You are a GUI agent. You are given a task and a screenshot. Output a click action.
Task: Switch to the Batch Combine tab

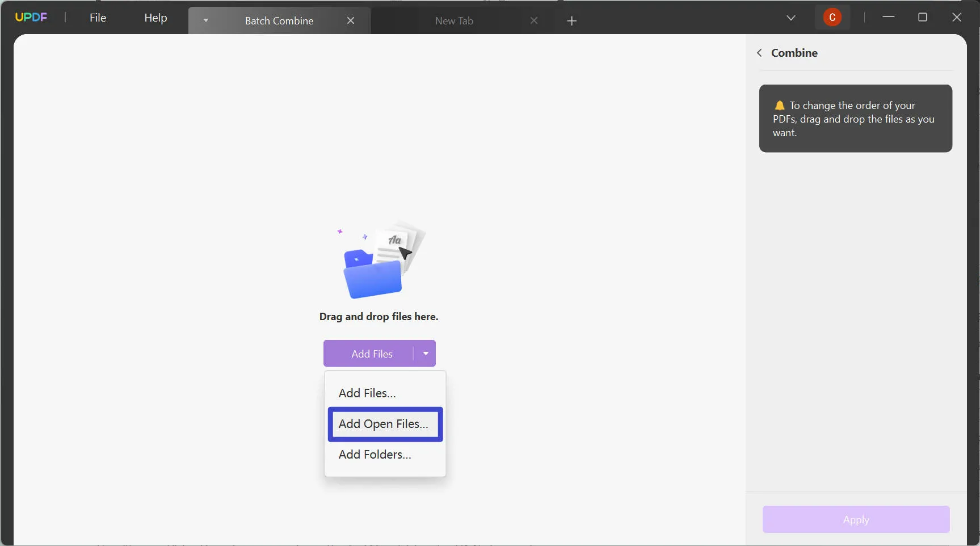coord(279,21)
